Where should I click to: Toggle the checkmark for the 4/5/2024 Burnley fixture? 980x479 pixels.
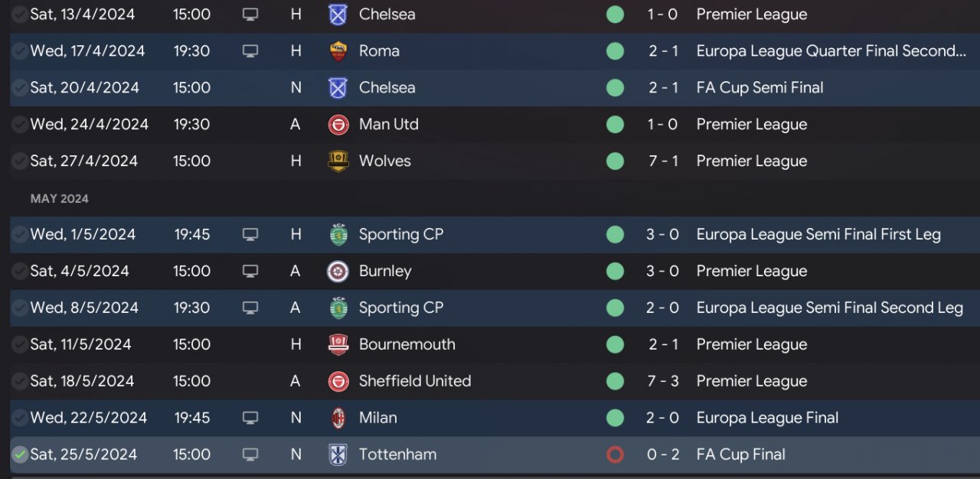point(20,272)
